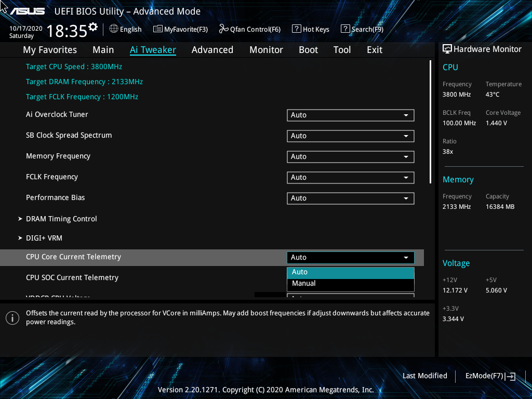Click Target CPU Speed : 3800MHz text
Viewport: 532px width, 399px height.
[74, 66]
